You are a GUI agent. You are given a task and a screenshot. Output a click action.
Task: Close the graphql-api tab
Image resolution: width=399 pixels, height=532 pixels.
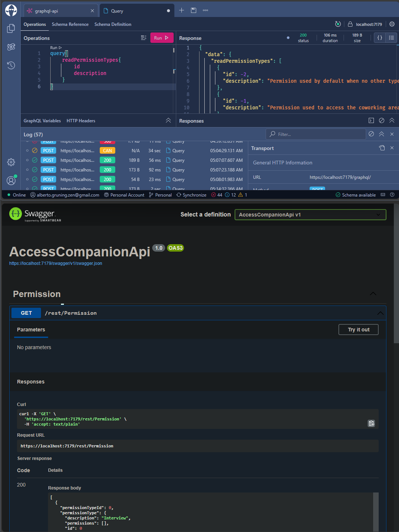[x=92, y=11]
